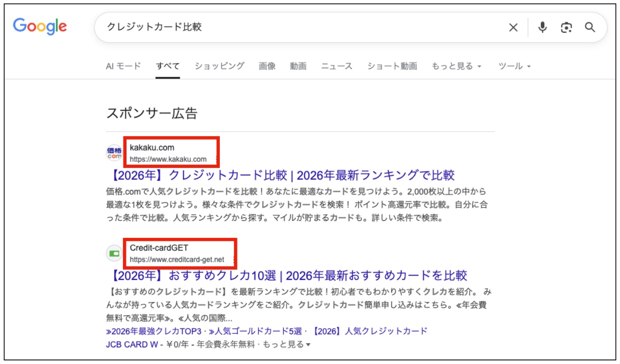
Task: Open the kakaku.com クレジットカード比較 ad headline
Action: (280, 175)
